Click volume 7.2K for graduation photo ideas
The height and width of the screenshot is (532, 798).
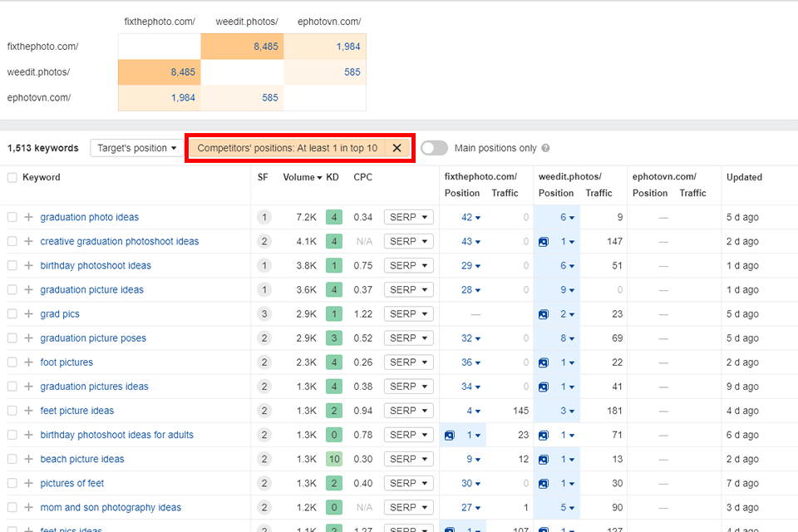(307, 217)
